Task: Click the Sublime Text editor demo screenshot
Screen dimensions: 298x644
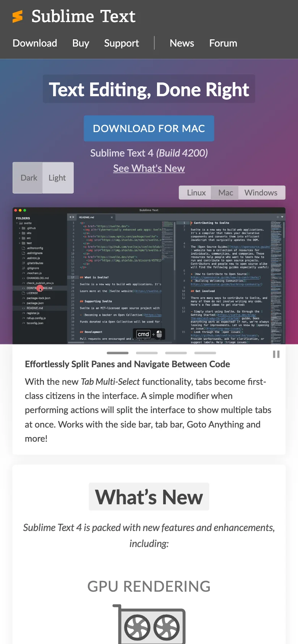Action: [149, 276]
